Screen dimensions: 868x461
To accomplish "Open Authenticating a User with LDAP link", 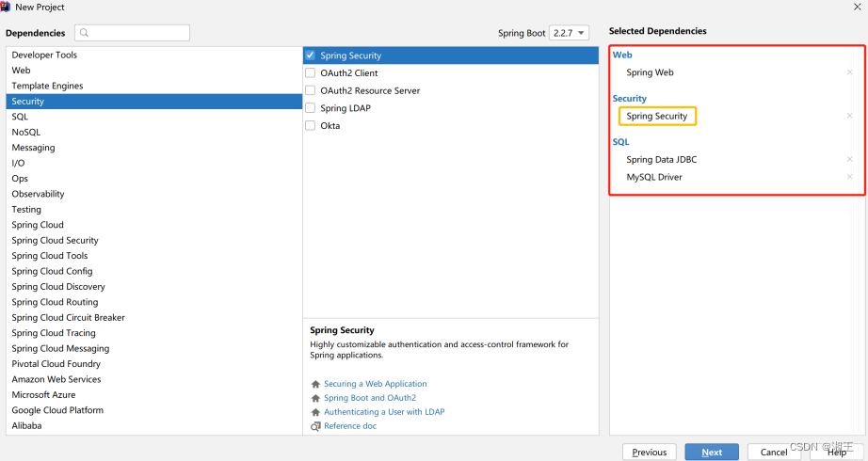I will [x=384, y=412].
